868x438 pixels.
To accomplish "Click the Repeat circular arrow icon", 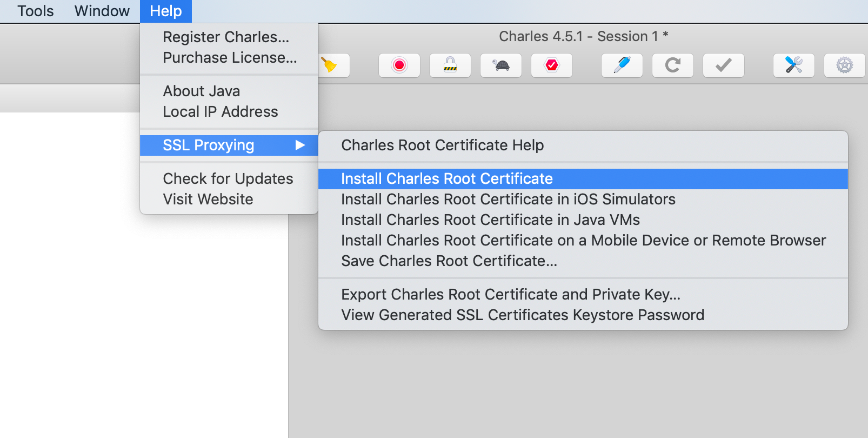I will (673, 65).
